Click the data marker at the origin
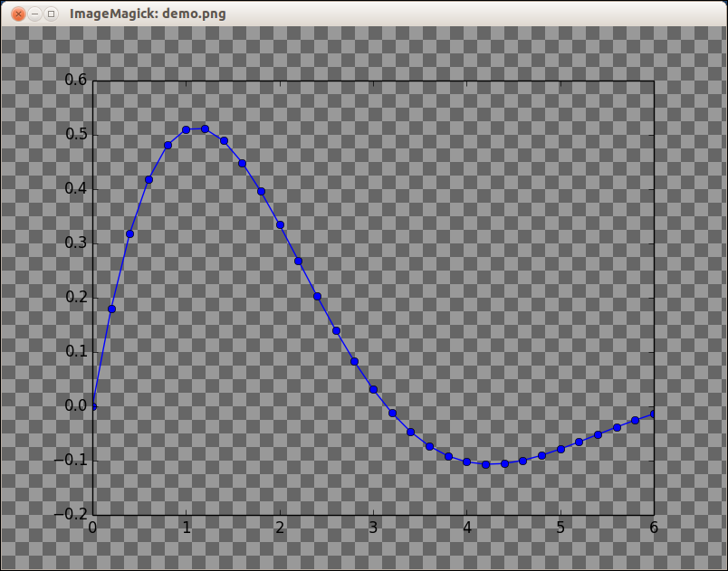 click(93, 406)
